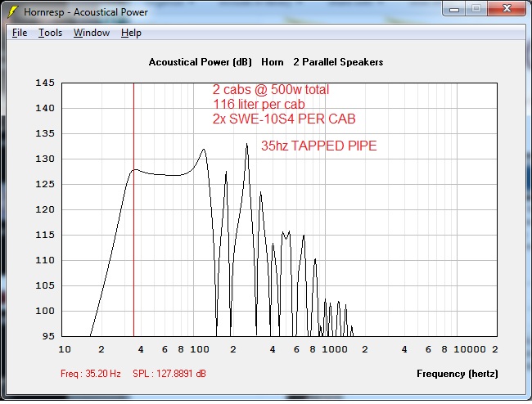Click the 'Horn' word in chart title
This screenshot has width=532, height=404.
pyautogui.click(x=273, y=62)
